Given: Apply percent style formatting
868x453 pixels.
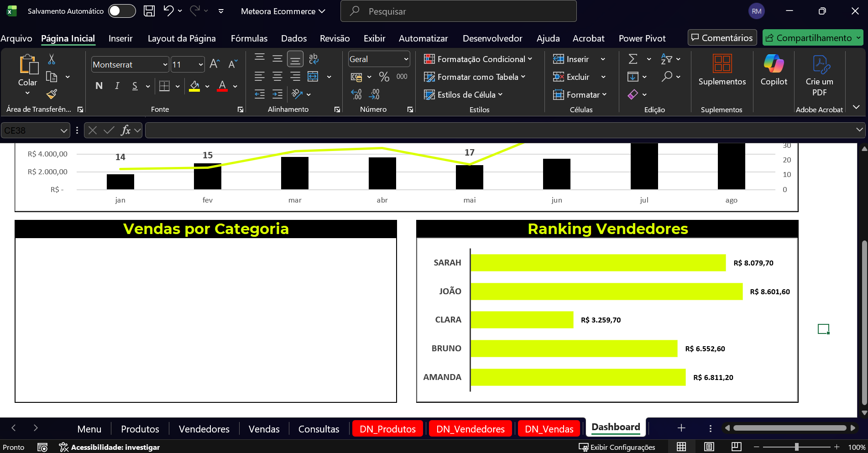Looking at the screenshot, I should tap(384, 77).
